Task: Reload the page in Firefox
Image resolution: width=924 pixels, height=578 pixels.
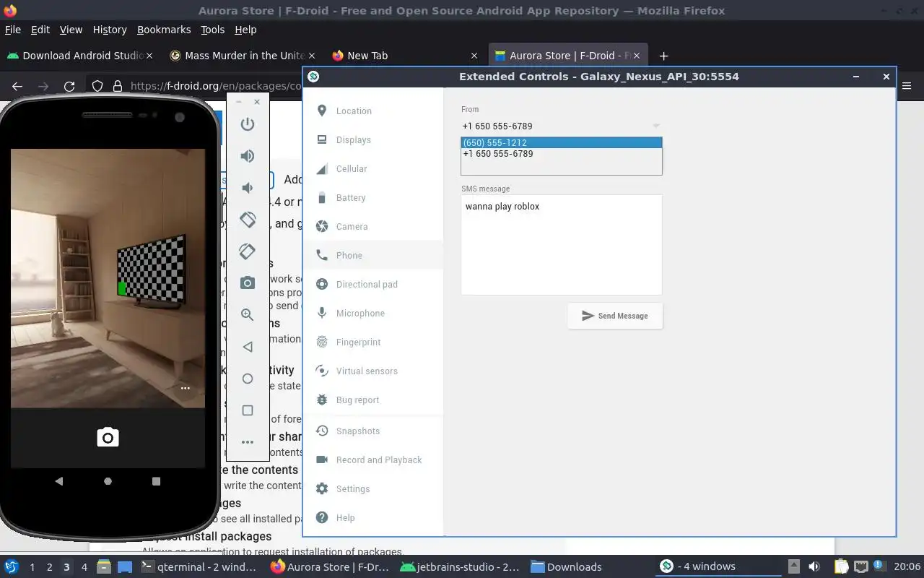Action: pos(69,86)
